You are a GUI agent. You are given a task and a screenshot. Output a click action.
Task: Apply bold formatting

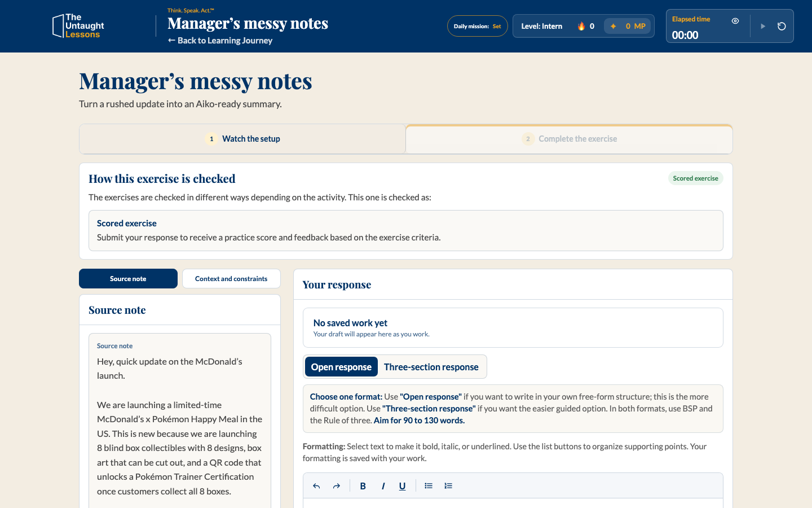click(363, 486)
